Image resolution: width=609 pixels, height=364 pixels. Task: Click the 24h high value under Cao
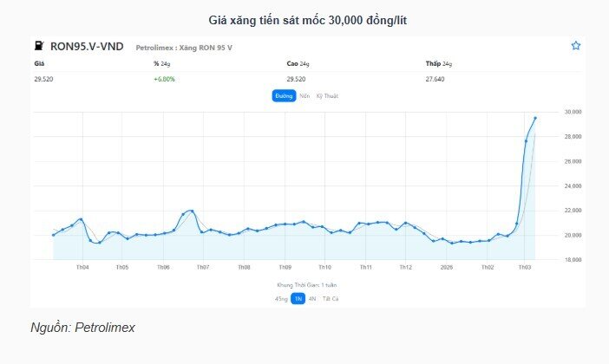pyautogui.click(x=296, y=79)
